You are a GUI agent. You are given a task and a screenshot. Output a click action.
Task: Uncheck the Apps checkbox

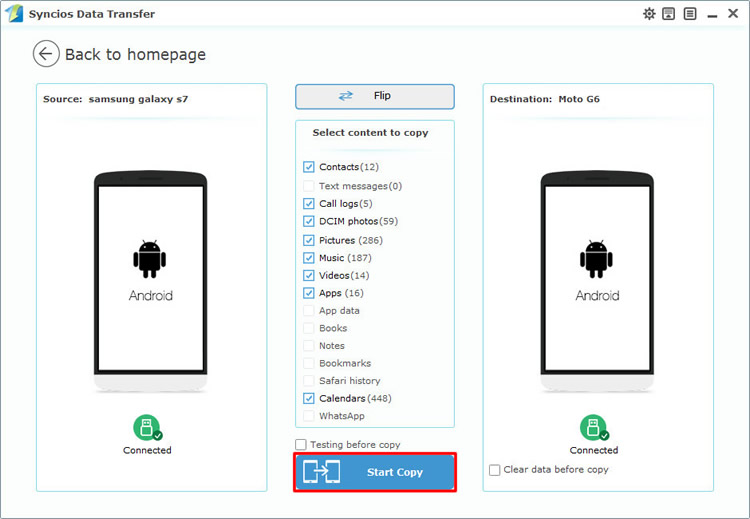coord(309,293)
